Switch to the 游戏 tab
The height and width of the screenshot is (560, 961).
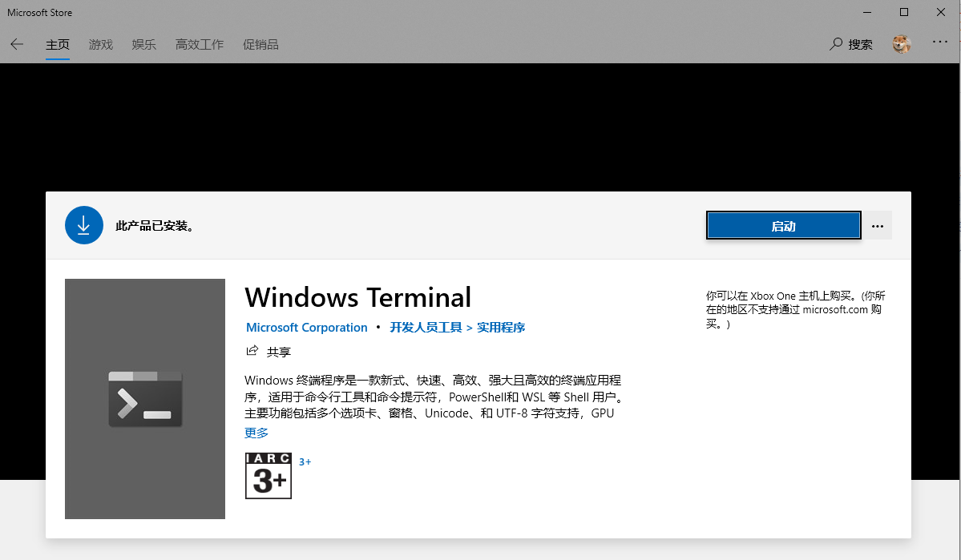pos(100,45)
